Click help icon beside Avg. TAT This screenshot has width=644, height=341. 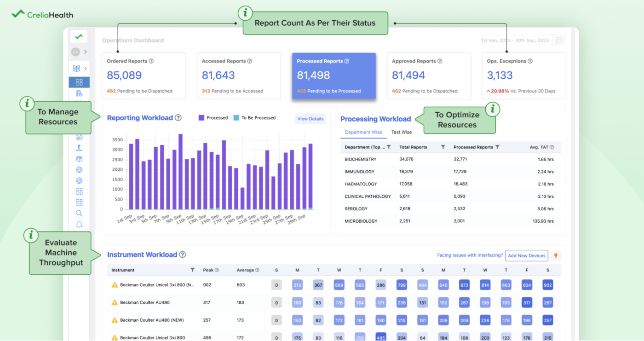point(552,147)
